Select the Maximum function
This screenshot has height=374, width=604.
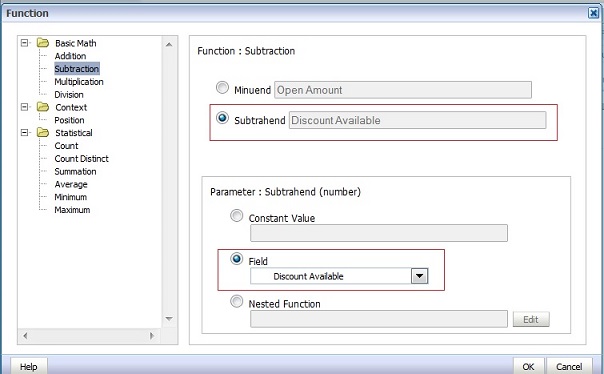pyautogui.click(x=72, y=210)
